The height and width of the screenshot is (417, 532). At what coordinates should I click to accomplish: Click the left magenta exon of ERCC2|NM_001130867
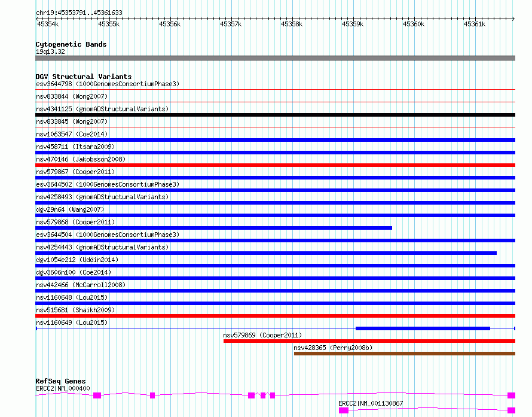click(x=343, y=410)
